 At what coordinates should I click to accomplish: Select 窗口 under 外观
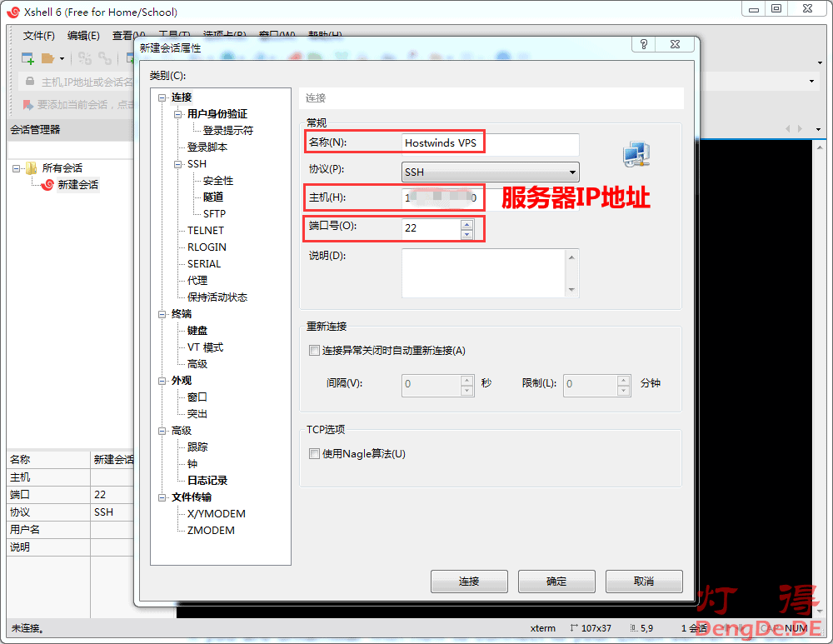coord(197,397)
